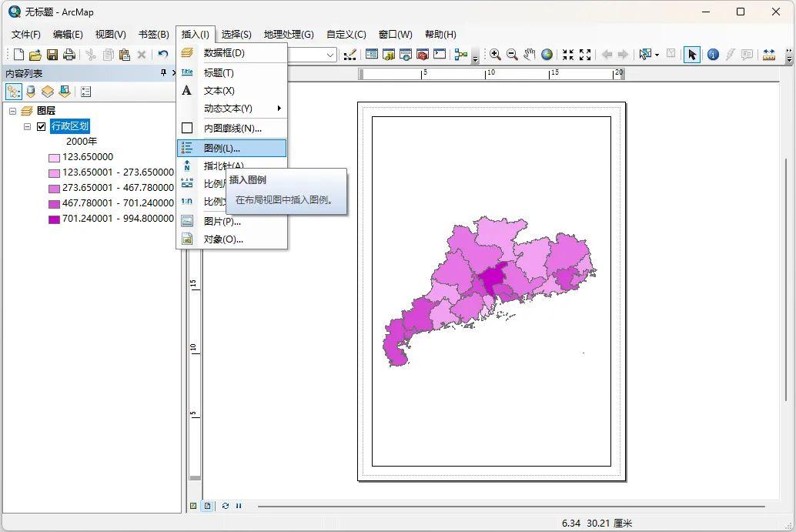Choose 文本(X) from Insert menu
Viewport: 796px width, 532px height.
[x=232, y=90]
